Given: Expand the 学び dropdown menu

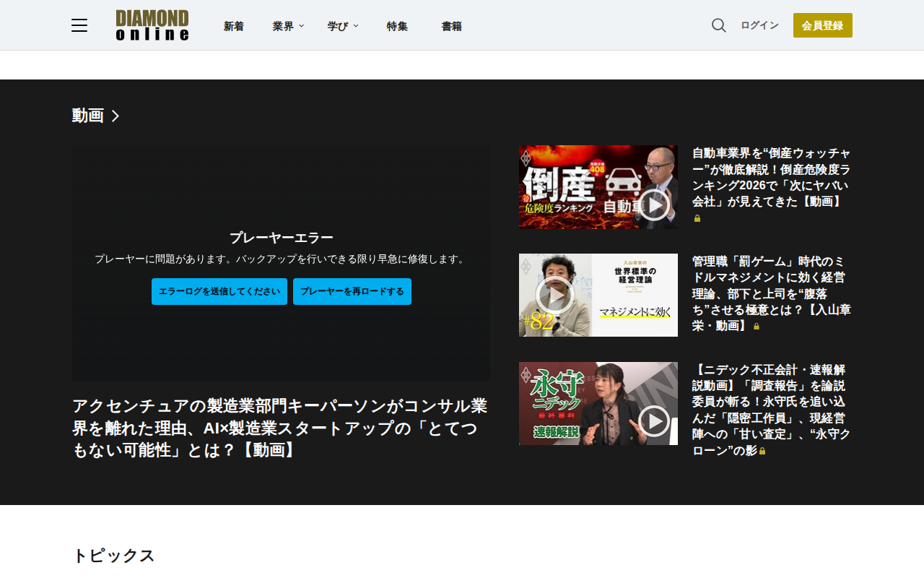Looking at the screenshot, I should 343,26.
